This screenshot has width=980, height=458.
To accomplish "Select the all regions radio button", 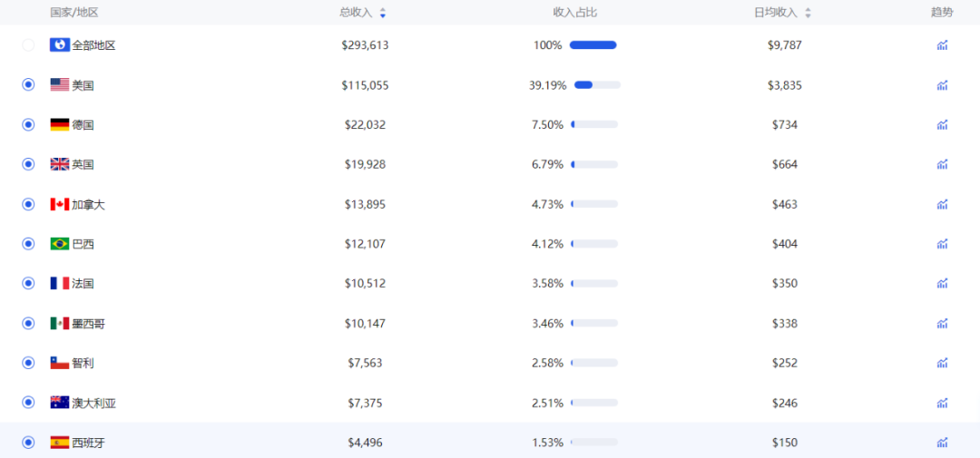I will (x=28, y=45).
